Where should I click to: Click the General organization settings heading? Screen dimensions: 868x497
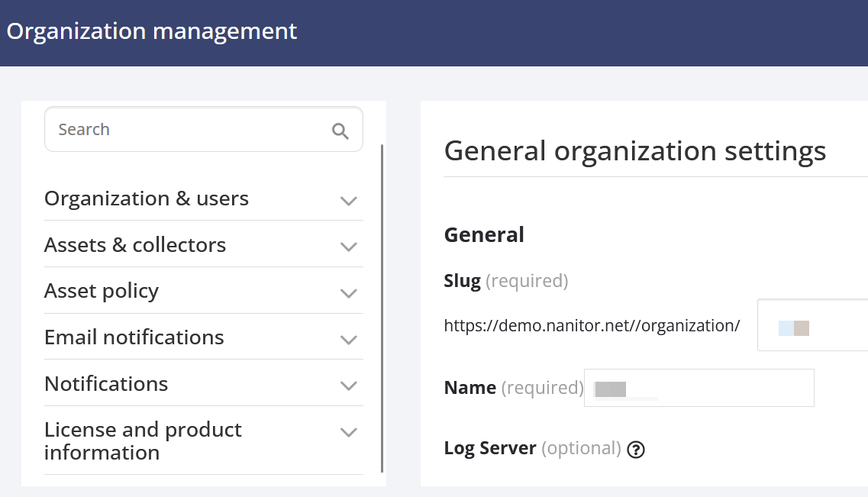point(634,151)
